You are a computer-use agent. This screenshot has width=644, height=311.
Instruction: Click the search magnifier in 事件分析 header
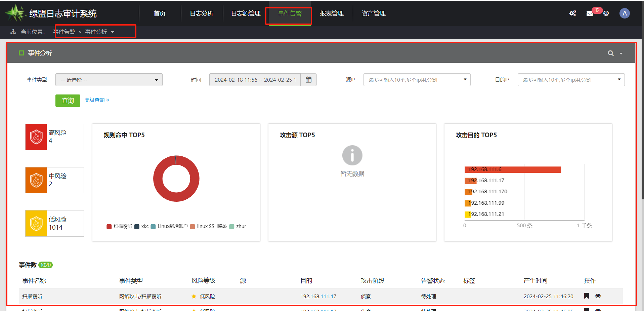[x=611, y=53]
